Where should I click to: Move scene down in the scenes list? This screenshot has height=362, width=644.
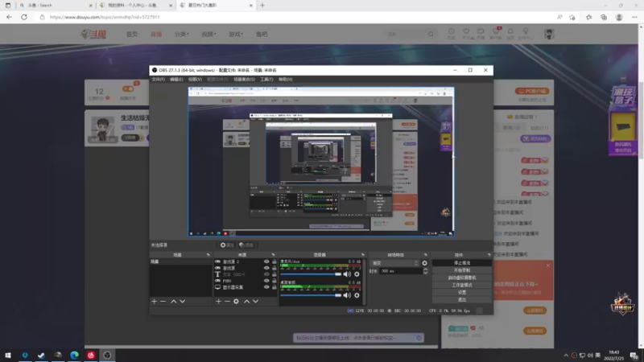coord(183,301)
